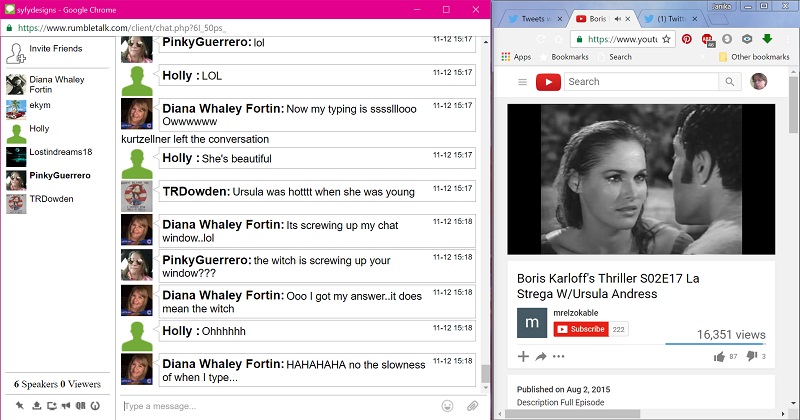The image size is (800, 420).
Task: Click the paperclip attachment icon
Action: 472,406
